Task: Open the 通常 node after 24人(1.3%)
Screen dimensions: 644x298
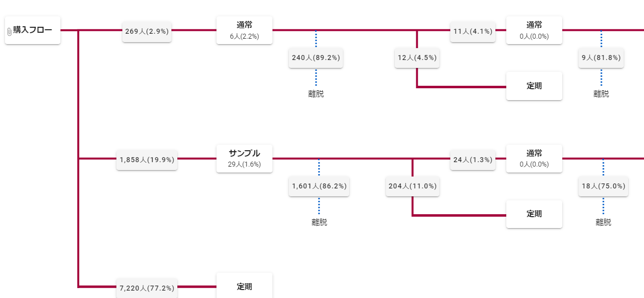Action: 534,159
